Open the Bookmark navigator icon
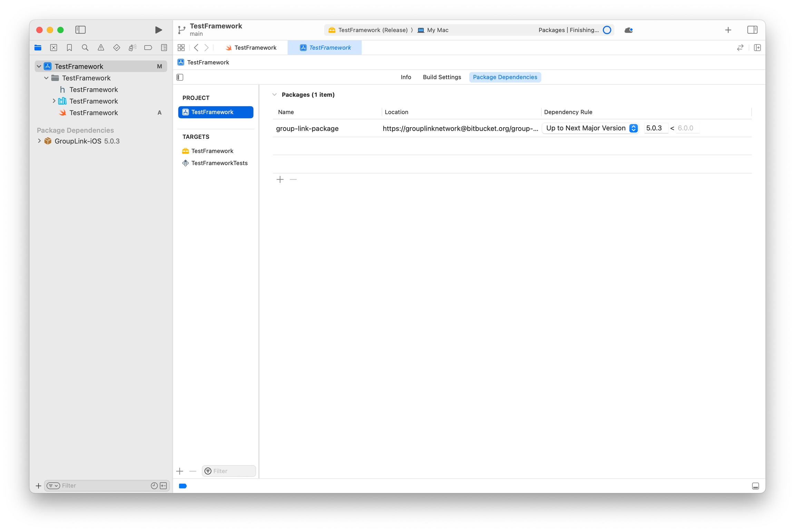This screenshot has height=532, width=795. coord(69,48)
